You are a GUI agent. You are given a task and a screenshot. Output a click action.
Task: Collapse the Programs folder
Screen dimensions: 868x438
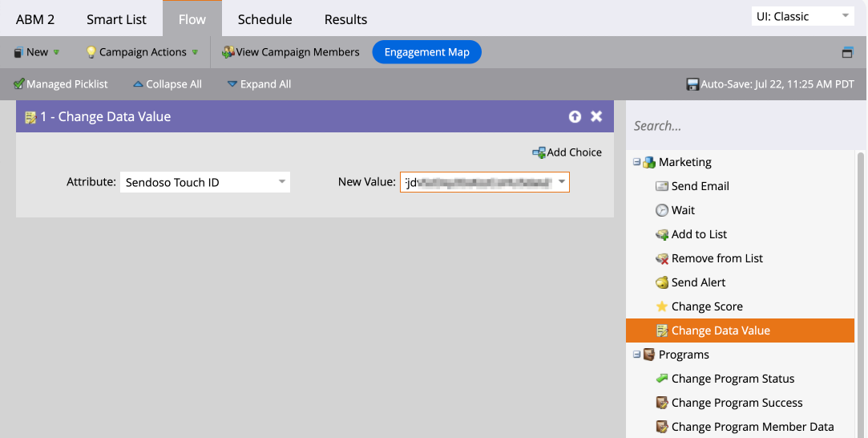pyautogui.click(x=636, y=355)
